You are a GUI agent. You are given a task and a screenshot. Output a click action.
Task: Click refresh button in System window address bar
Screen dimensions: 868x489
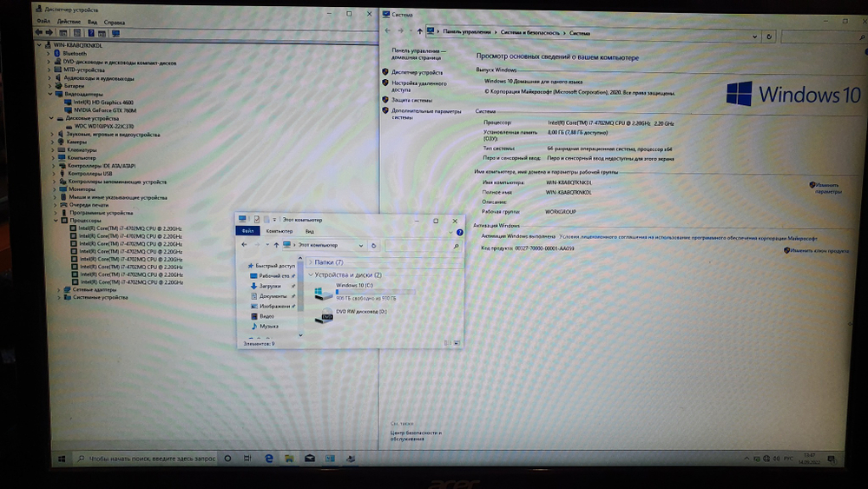769,36
